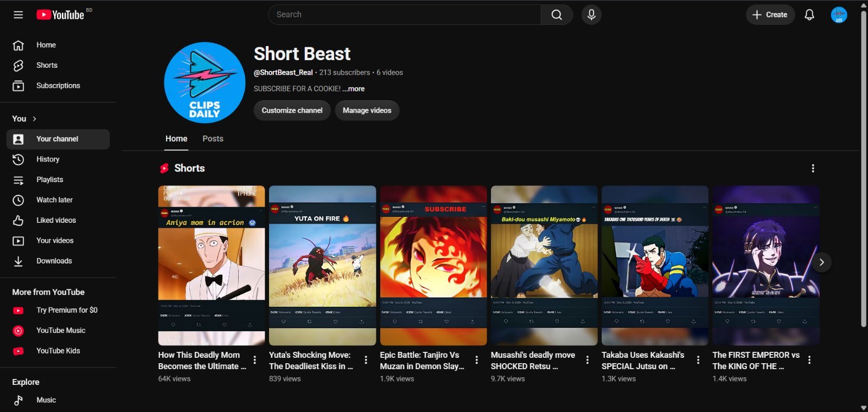The height and width of the screenshot is (412, 868).
Task: Click the page vertical scrollbar
Action: click(864, 168)
